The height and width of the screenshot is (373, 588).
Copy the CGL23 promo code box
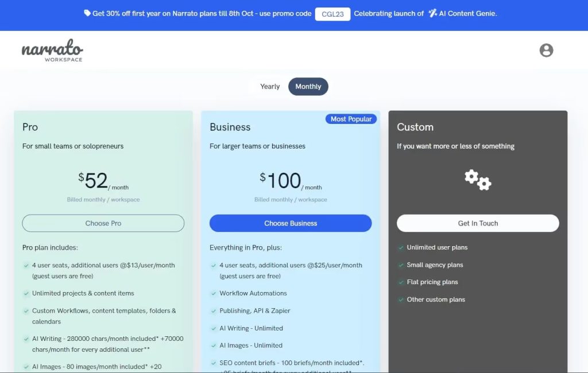pyautogui.click(x=332, y=14)
